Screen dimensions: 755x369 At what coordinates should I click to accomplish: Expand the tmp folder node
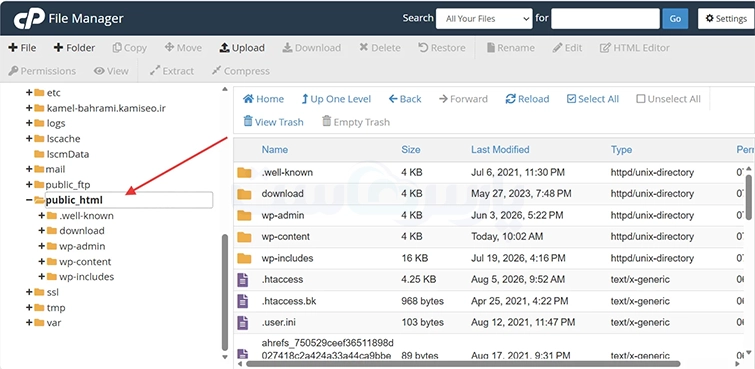pyautogui.click(x=29, y=307)
